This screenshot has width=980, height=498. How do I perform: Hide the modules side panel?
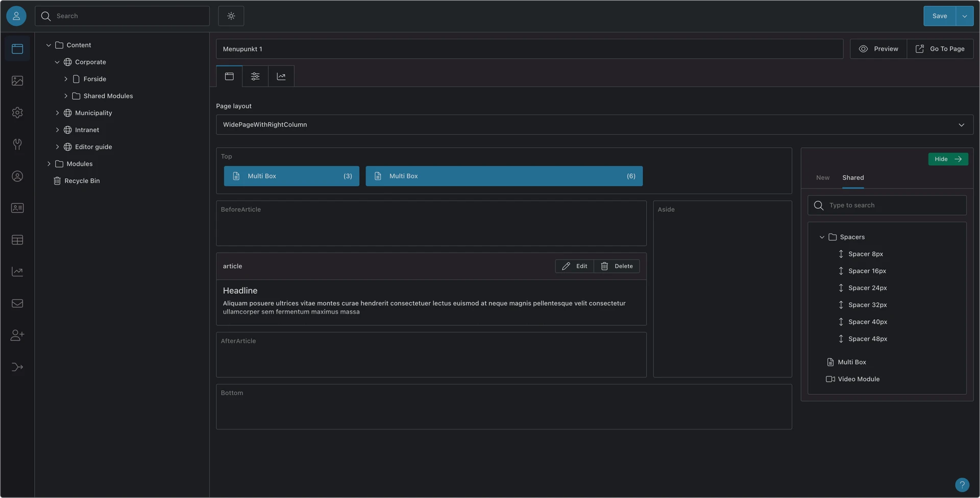(948, 159)
